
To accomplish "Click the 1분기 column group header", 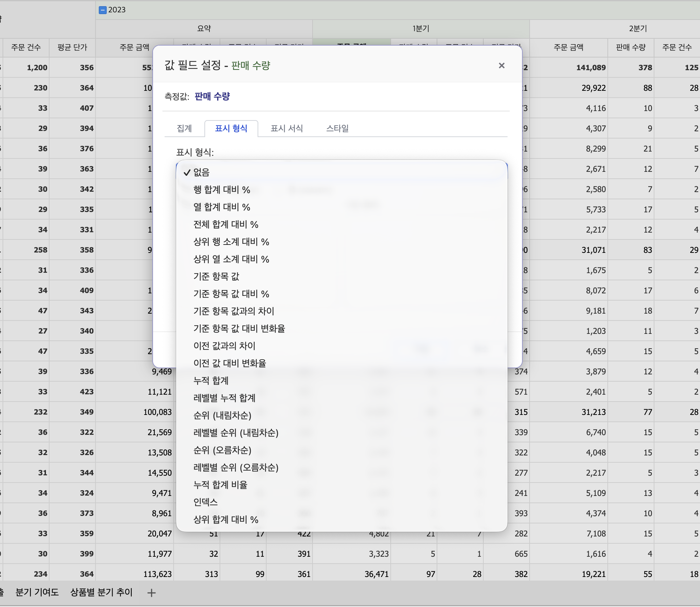I will click(421, 29).
